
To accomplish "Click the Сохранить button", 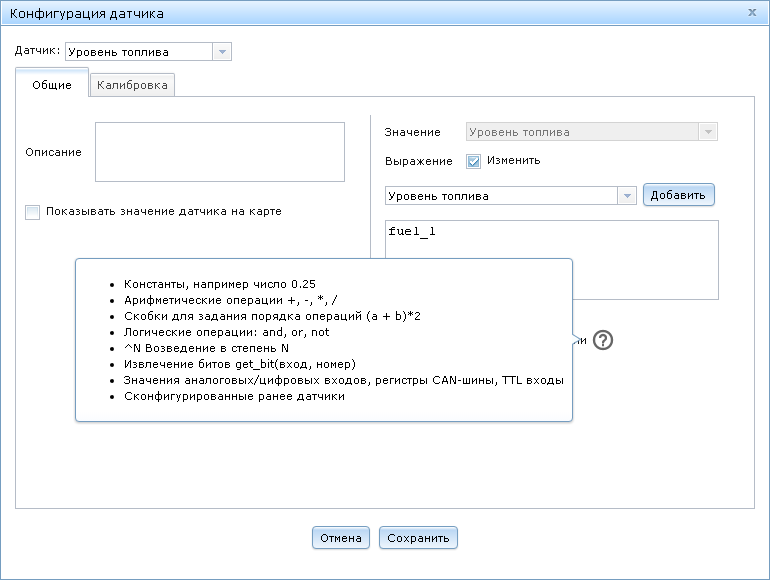I will (x=418, y=538).
